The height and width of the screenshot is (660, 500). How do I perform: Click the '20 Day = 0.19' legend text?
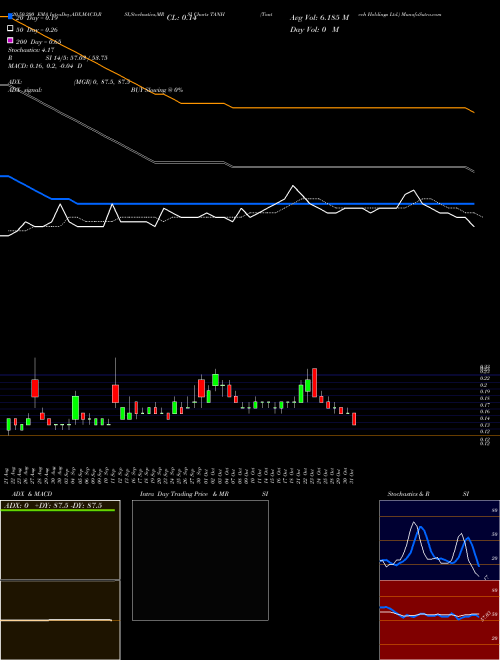coord(37,18)
